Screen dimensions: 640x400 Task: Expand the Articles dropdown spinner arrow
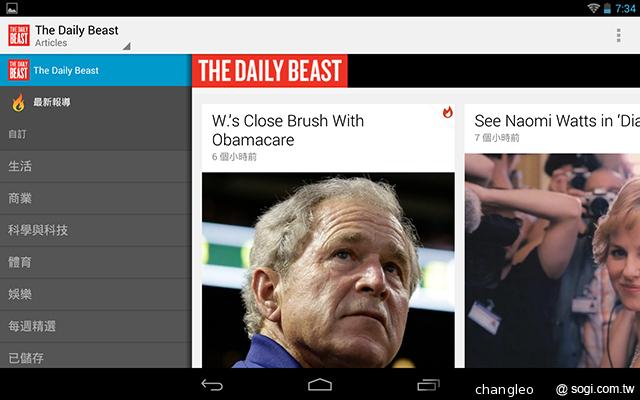click(x=127, y=46)
